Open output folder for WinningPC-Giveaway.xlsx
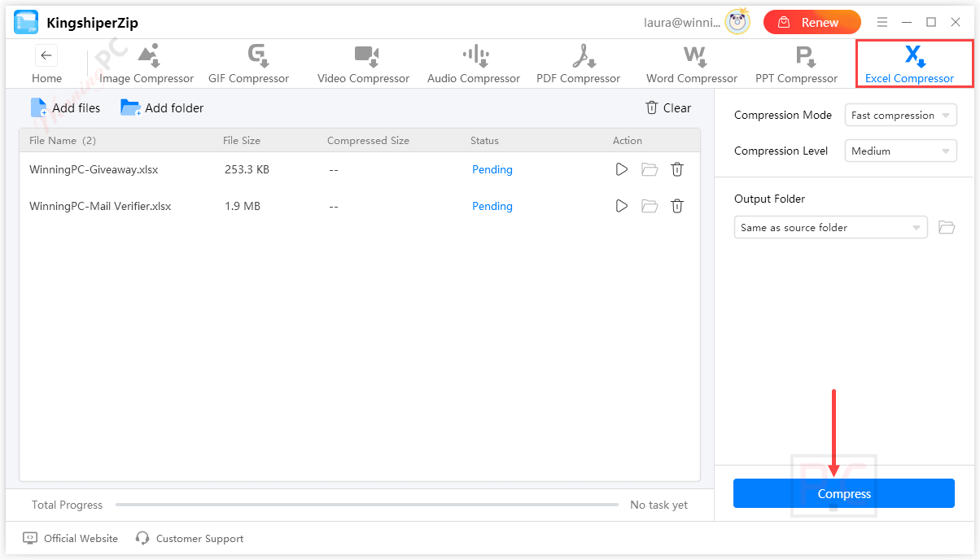 (x=650, y=169)
